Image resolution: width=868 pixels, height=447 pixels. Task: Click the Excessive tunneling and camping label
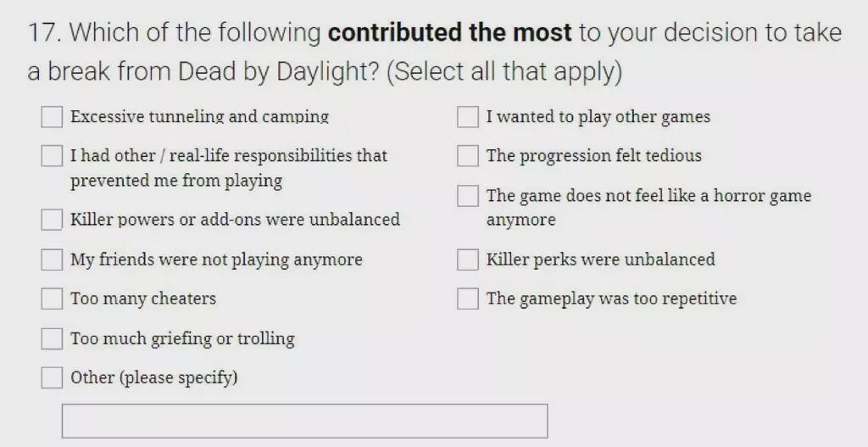199,117
